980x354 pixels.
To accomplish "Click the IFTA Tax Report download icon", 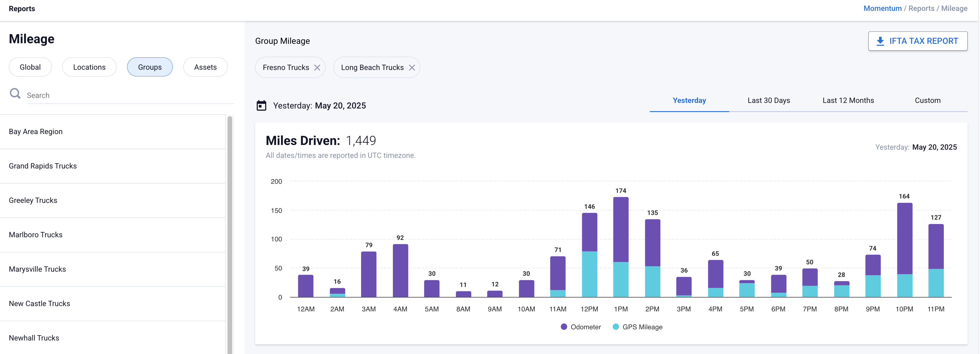I will (x=880, y=41).
